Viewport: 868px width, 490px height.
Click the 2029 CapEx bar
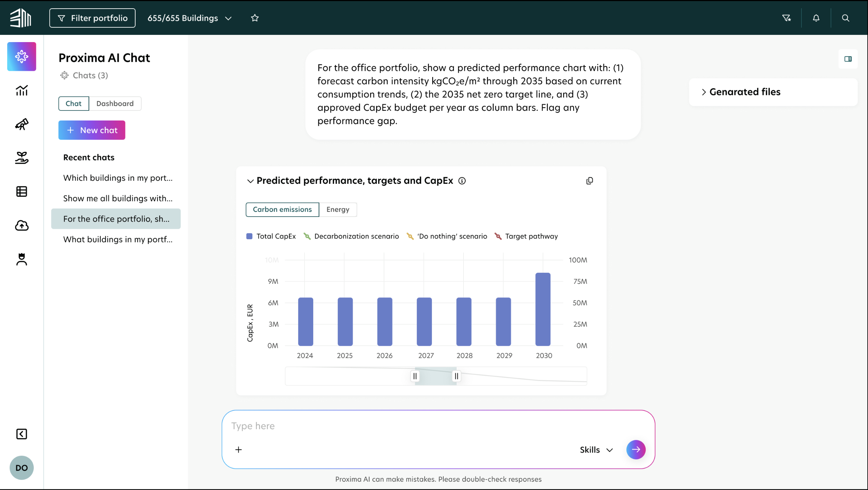(x=503, y=322)
